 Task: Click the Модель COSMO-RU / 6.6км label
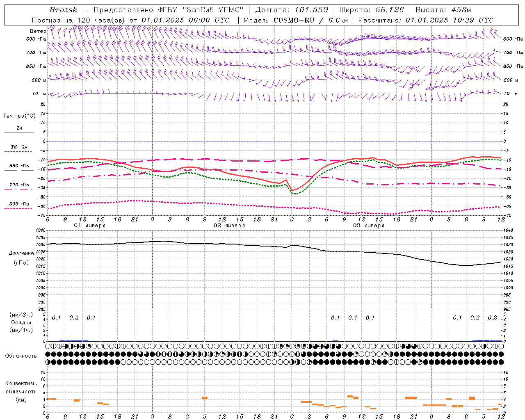295,20
